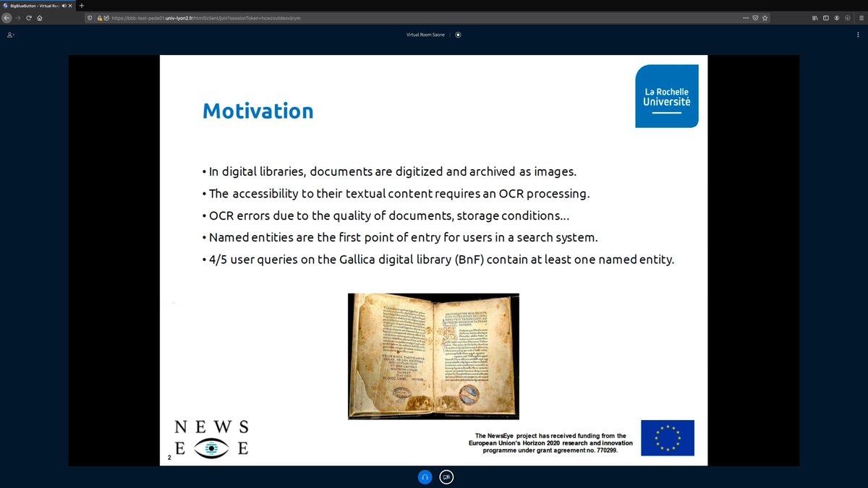Viewport: 868px width, 488px height.
Task: Go back with the browser back arrow
Action: pos(7,17)
